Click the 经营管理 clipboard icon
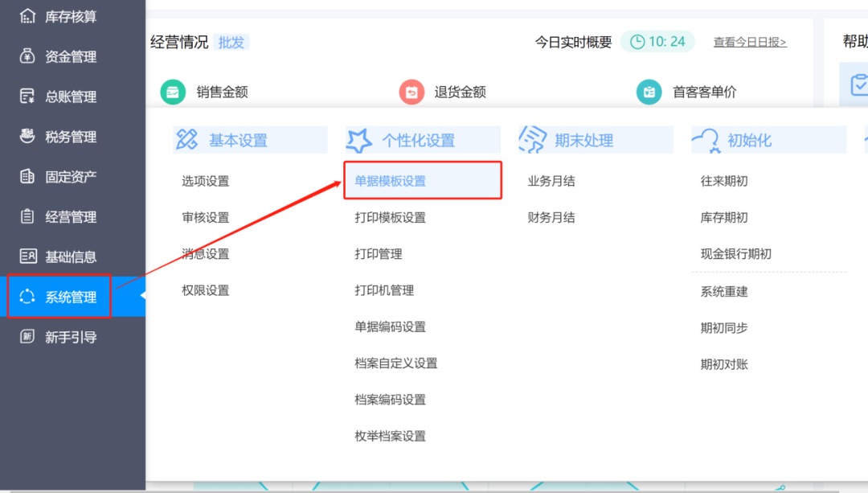Screen dimensions: 868x493 tap(27, 216)
